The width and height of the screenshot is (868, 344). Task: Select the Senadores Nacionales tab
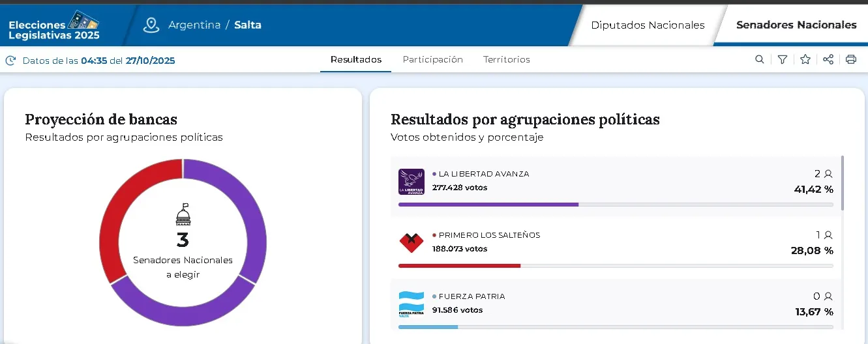pyautogui.click(x=796, y=25)
